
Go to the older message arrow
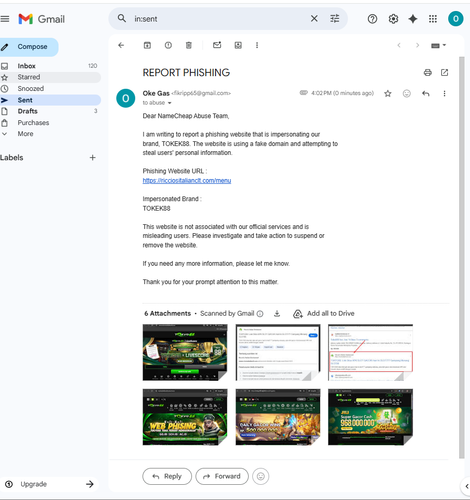point(417,45)
